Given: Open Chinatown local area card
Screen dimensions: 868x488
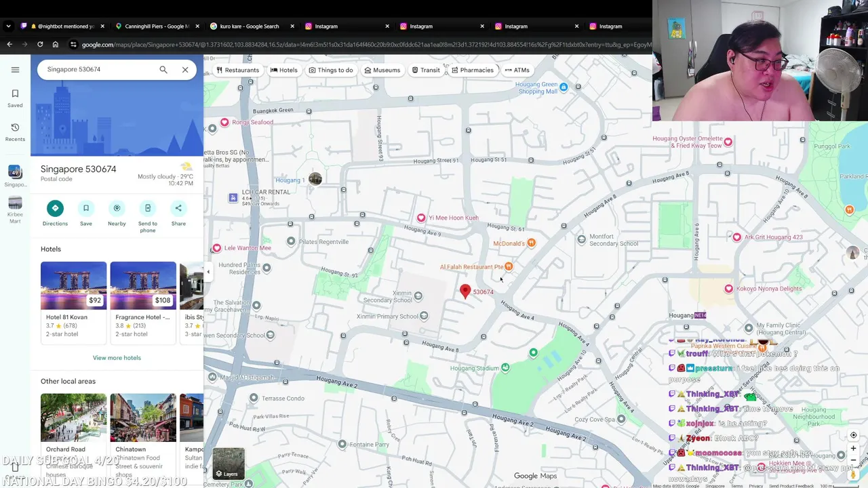Looking at the screenshot, I should [143, 434].
